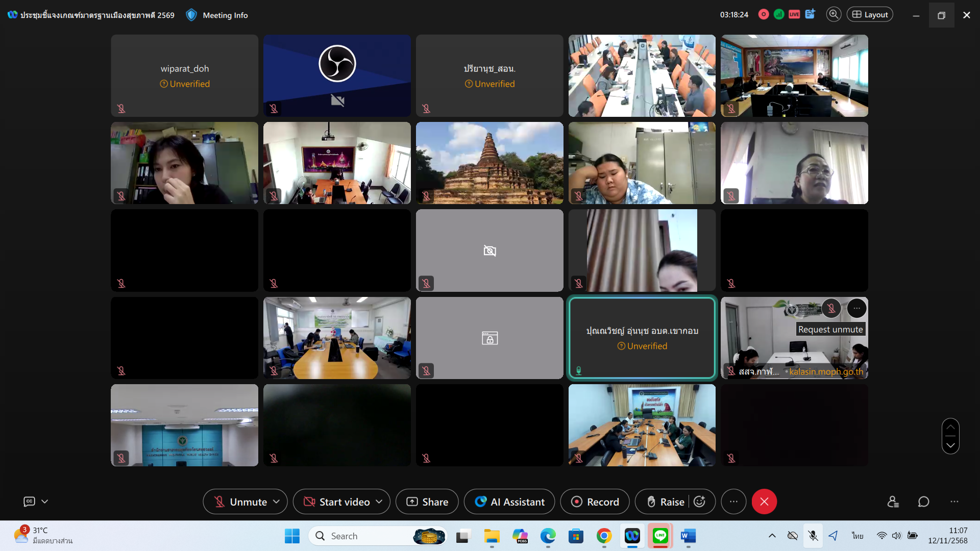
Task: Expand video options arrow beside Start video
Action: pyautogui.click(x=379, y=502)
